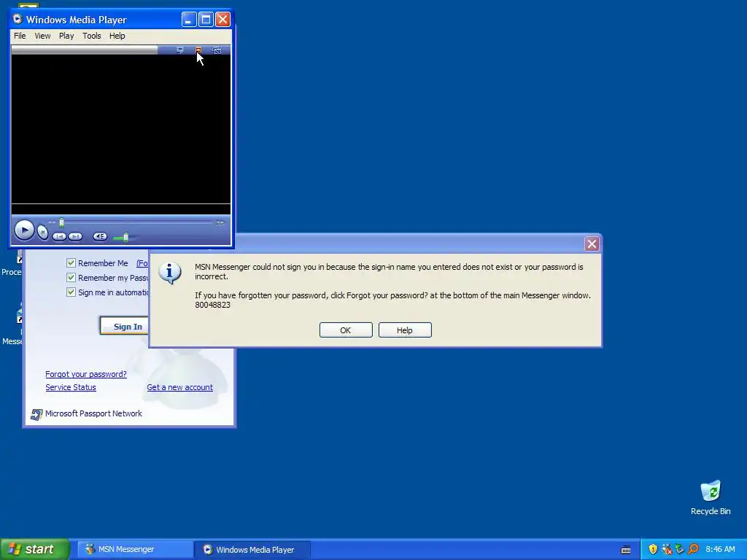Open the View menu in Media Player
Image resolution: width=747 pixels, height=560 pixels.
(x=42, y=36)
